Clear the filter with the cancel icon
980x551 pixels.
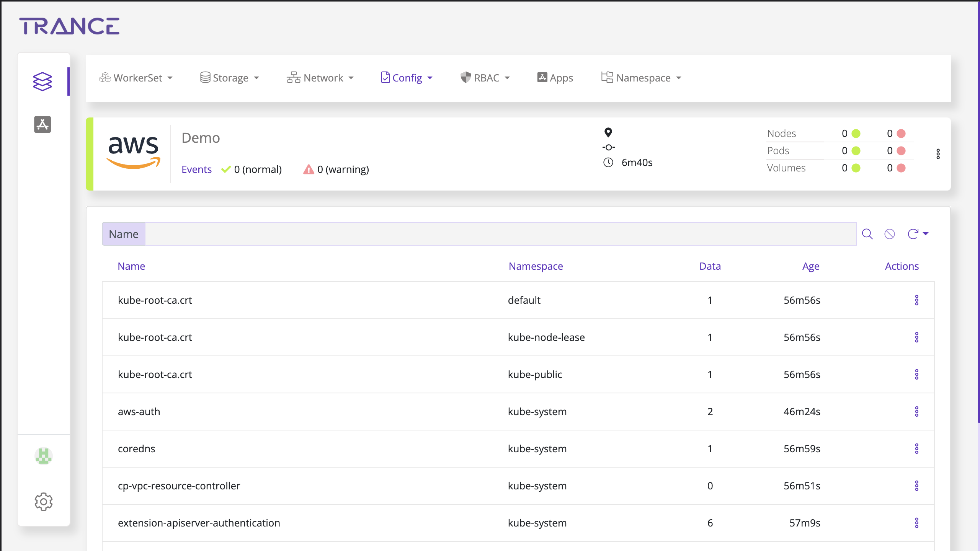pyautogui.click(x=890, y=234)
